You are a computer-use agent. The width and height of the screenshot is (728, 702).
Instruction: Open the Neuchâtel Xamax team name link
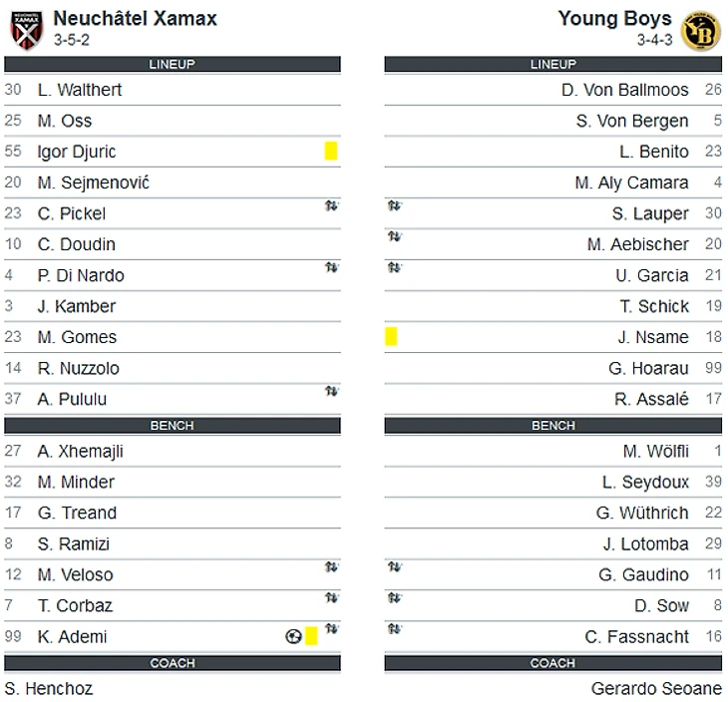pyautogui.click(x=135, y=19)
